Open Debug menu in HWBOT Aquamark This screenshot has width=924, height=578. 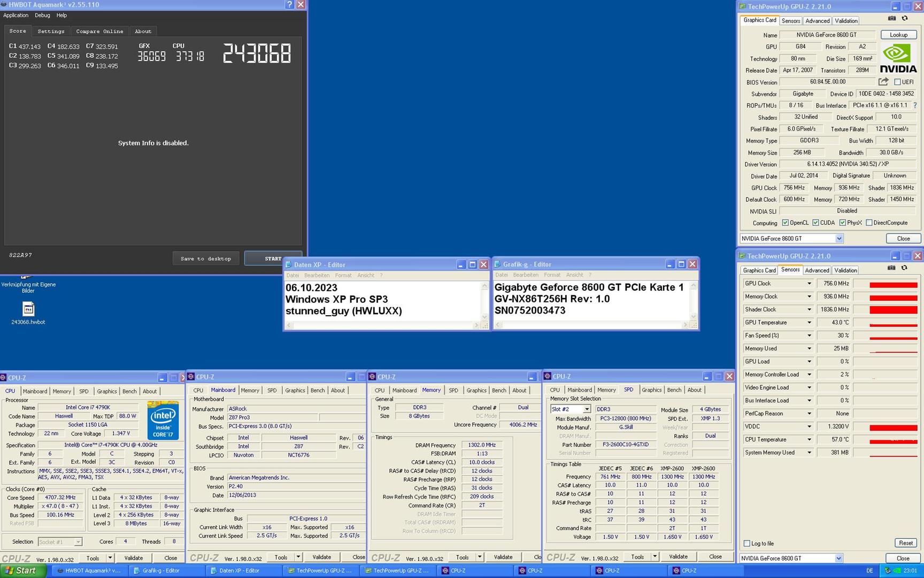42,16
